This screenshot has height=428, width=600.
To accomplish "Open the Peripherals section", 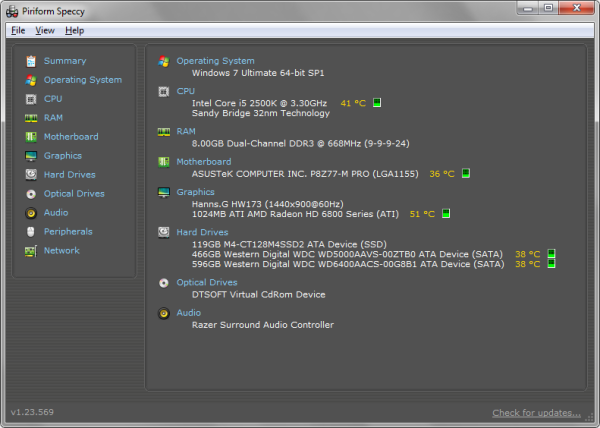I will [x=68, y=232].
